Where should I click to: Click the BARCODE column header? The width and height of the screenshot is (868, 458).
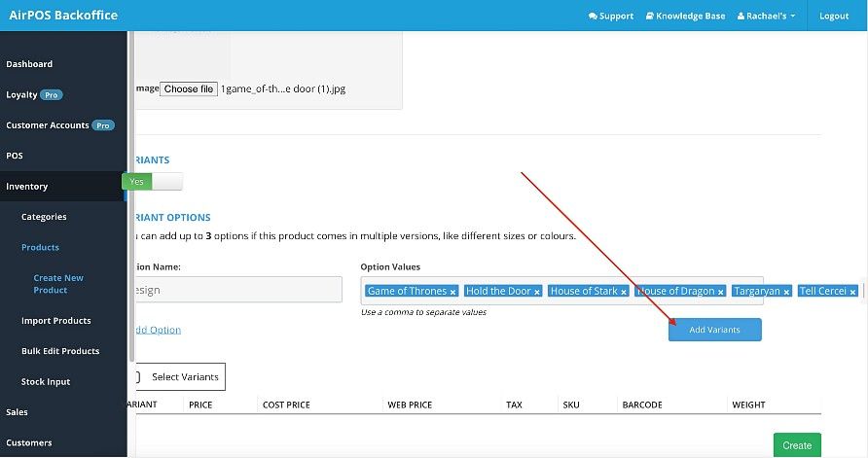642,405
